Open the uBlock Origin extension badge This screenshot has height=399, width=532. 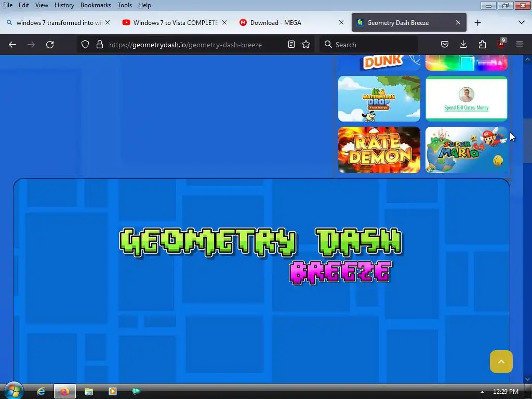(501, 44)
